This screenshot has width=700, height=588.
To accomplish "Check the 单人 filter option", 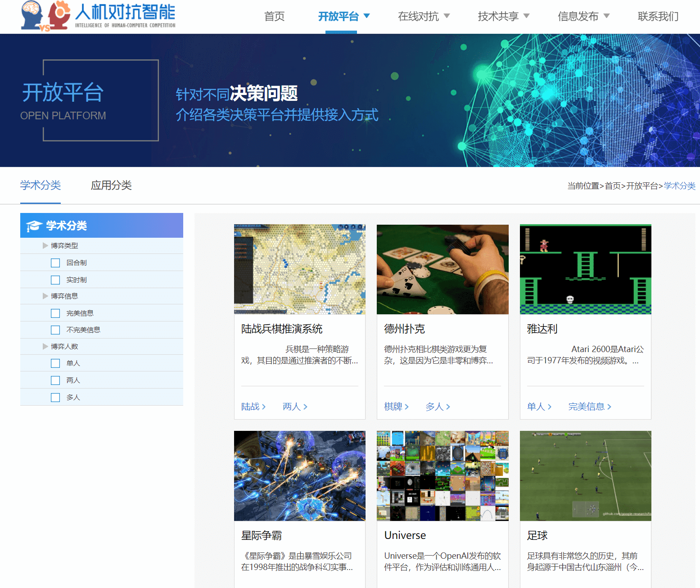I will pyautogui.click(x=55, y=363).
